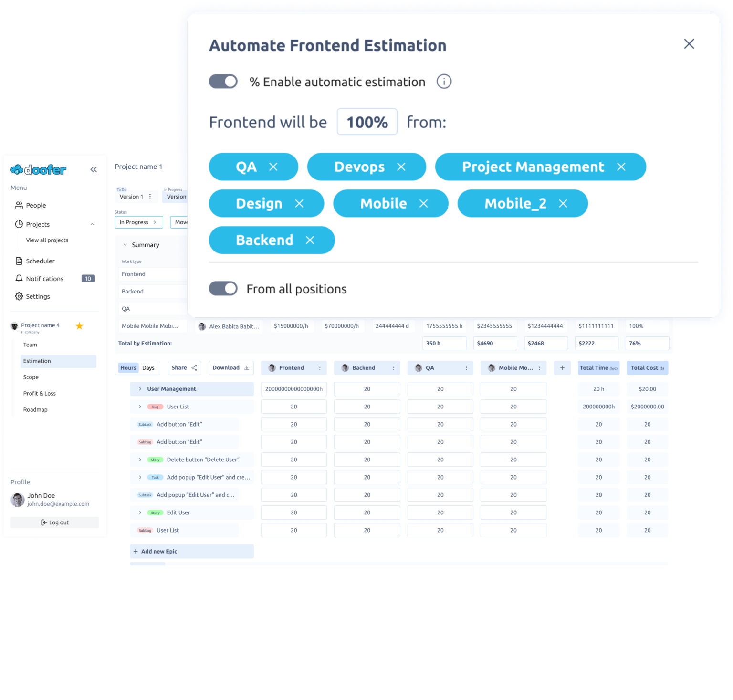The height and width of the screenshot is (700, 733).
Task: Click the 100% percentage input field
Action: pyautogui.click(x=366, y=122)
